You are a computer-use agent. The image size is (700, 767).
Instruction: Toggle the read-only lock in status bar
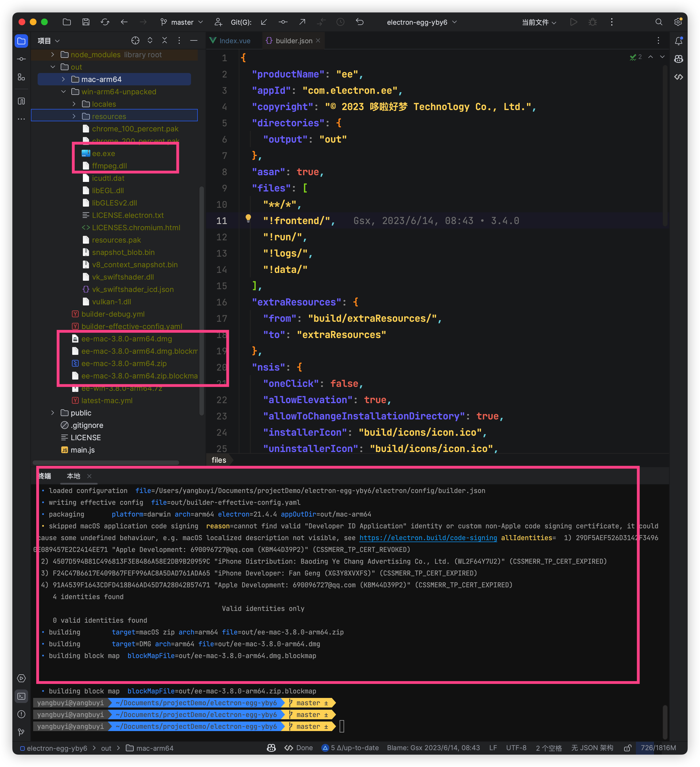click(x=628, y=748)
